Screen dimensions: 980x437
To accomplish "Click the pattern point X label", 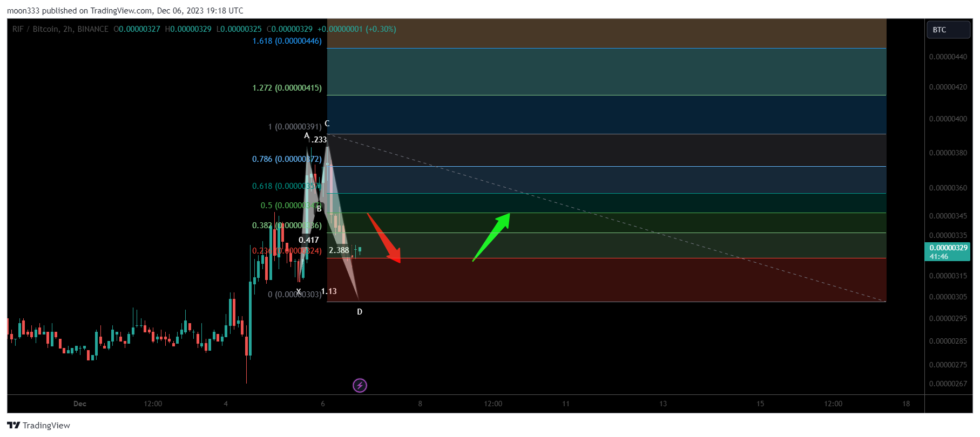I will click(x=299, y=291).
